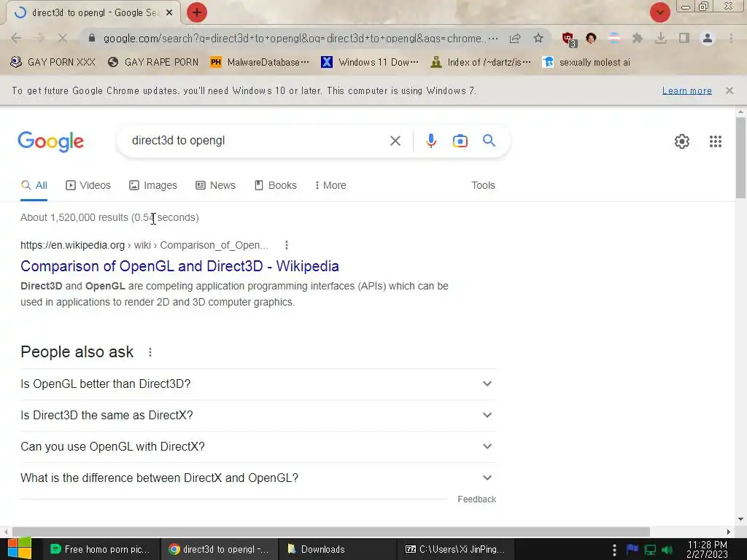Open the uBlock Origin extension icon

click(x=568, y=39)
